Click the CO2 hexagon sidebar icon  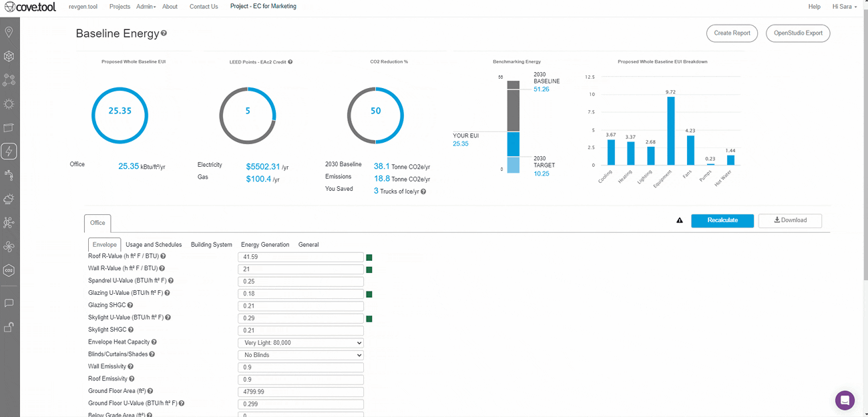point(9,270)
